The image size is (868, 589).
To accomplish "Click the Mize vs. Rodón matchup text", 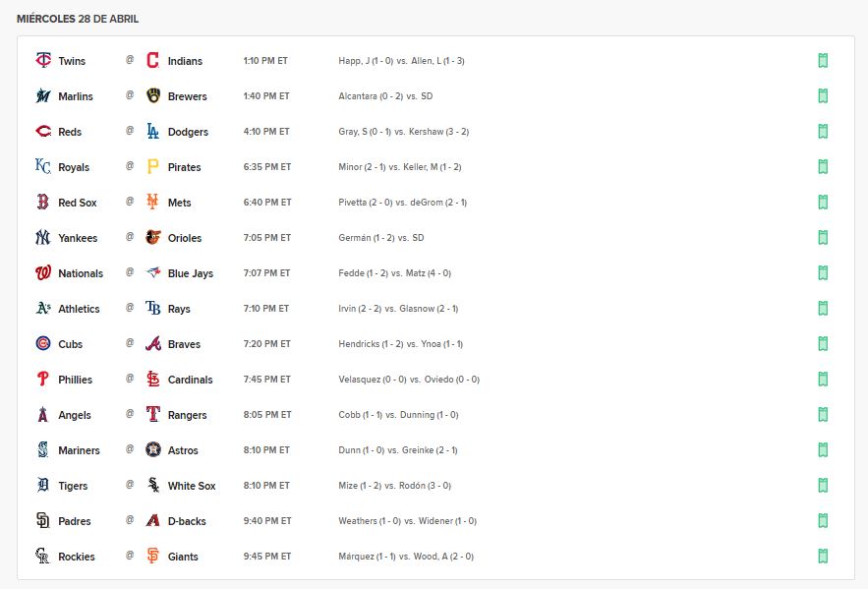I will [395, 486].
